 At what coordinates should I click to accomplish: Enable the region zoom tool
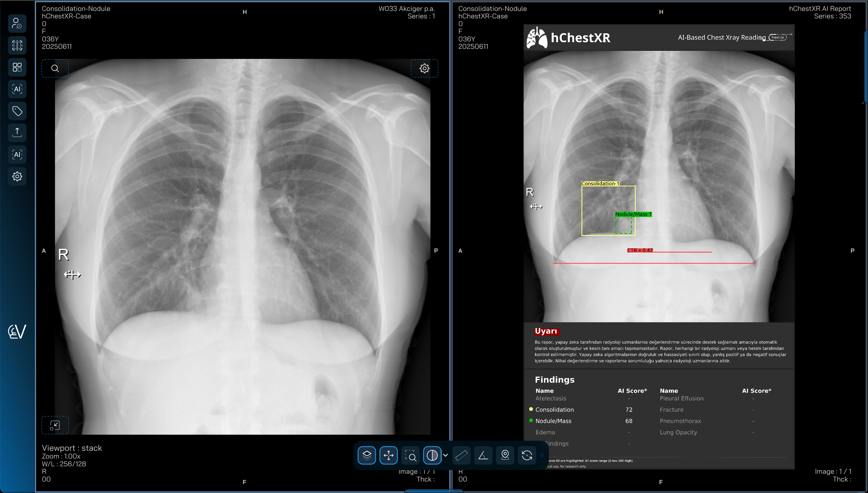point(410,455)
